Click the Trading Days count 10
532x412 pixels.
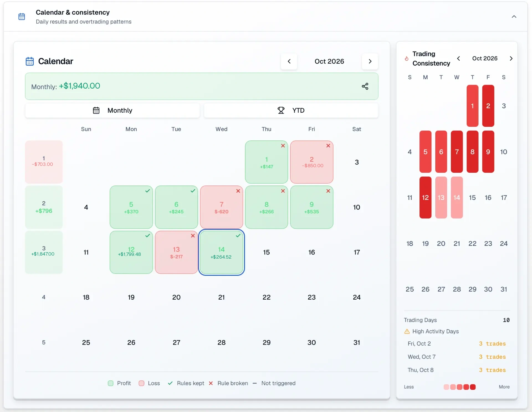point(506,320)
